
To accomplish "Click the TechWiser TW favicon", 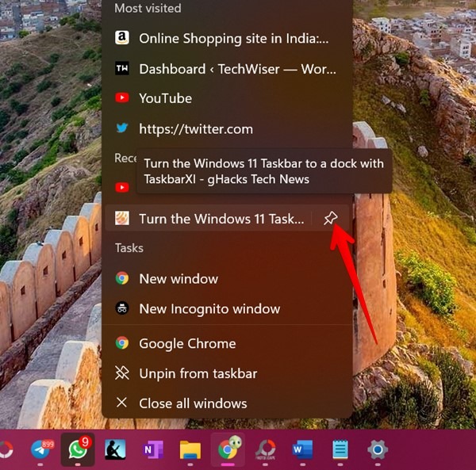I will coord(122,68).
